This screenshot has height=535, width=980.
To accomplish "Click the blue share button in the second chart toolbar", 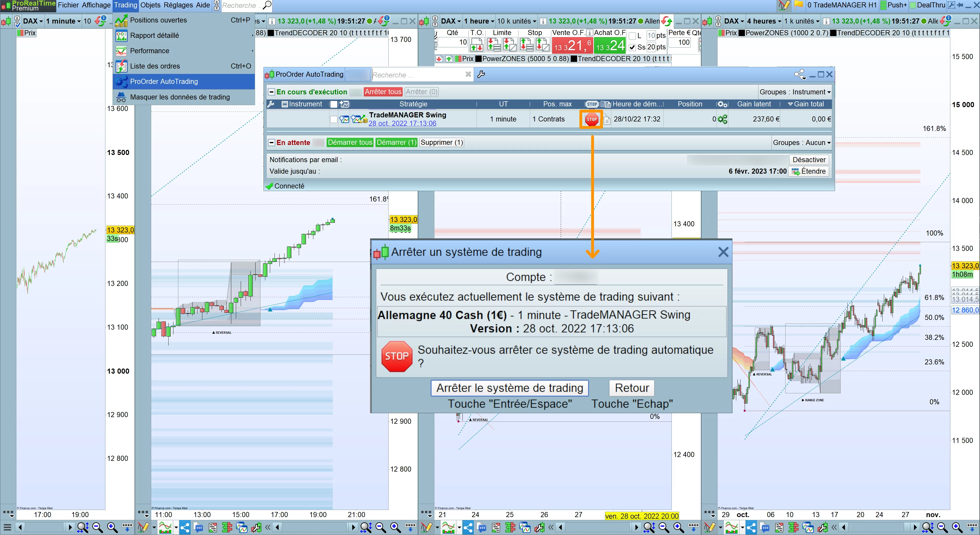I will (184, 527).
